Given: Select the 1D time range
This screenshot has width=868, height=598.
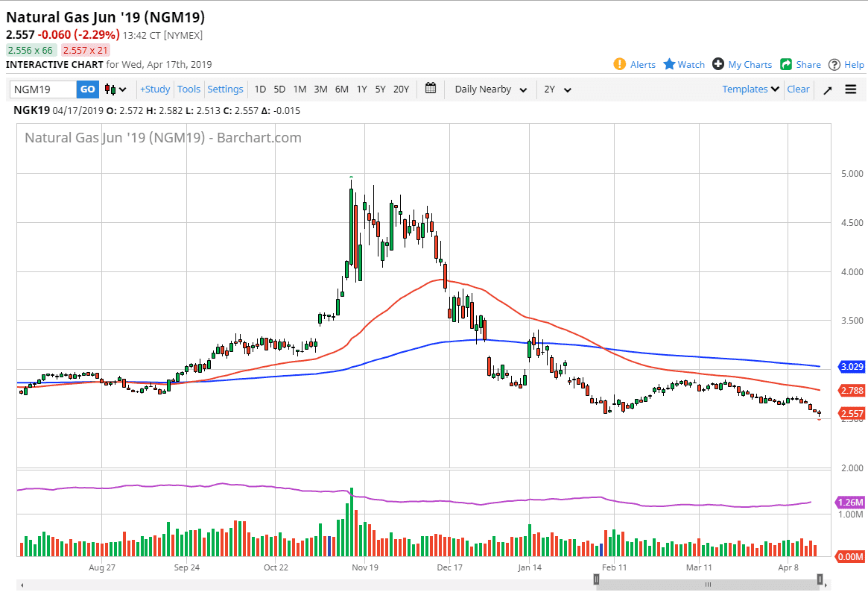Looking at the screenshot, I should click(x=260, y=89).
